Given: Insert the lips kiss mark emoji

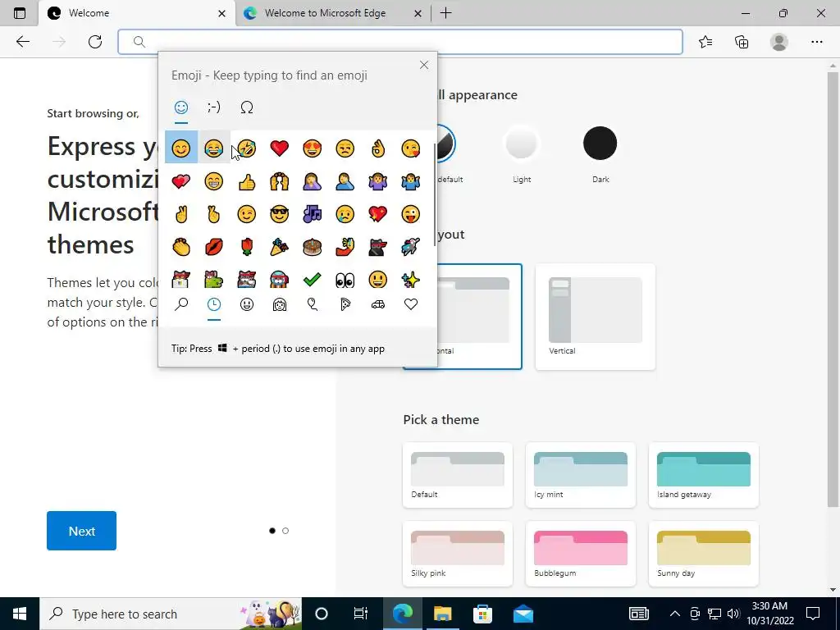Looking at the screenshot, I should click(x=214, y=247).
